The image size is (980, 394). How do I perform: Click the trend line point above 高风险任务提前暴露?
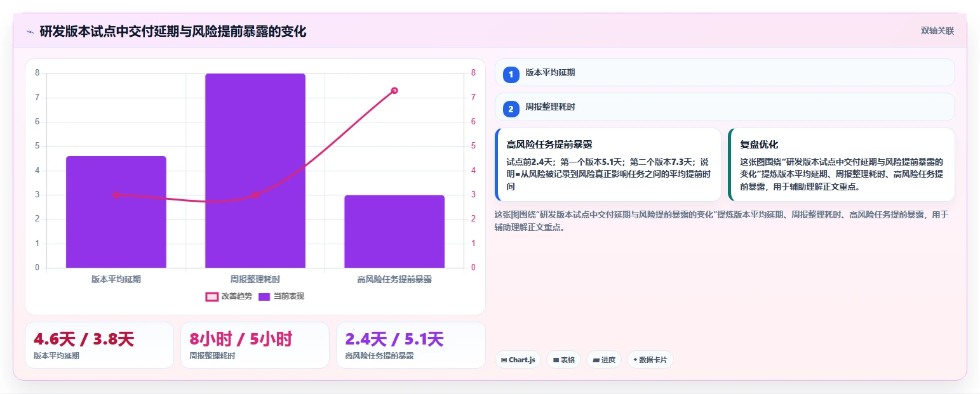point(394,91)
